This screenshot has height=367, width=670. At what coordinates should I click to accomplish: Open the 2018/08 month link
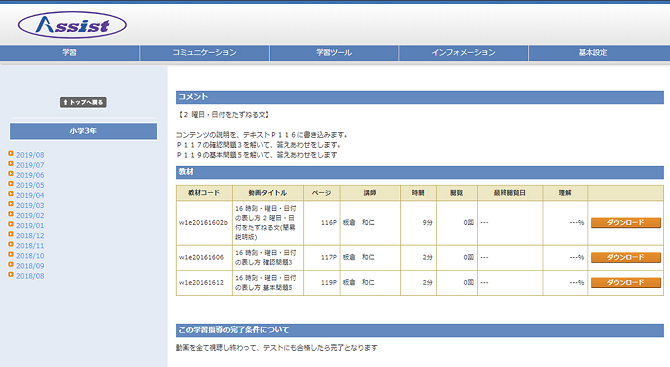(x=30, y=276)
